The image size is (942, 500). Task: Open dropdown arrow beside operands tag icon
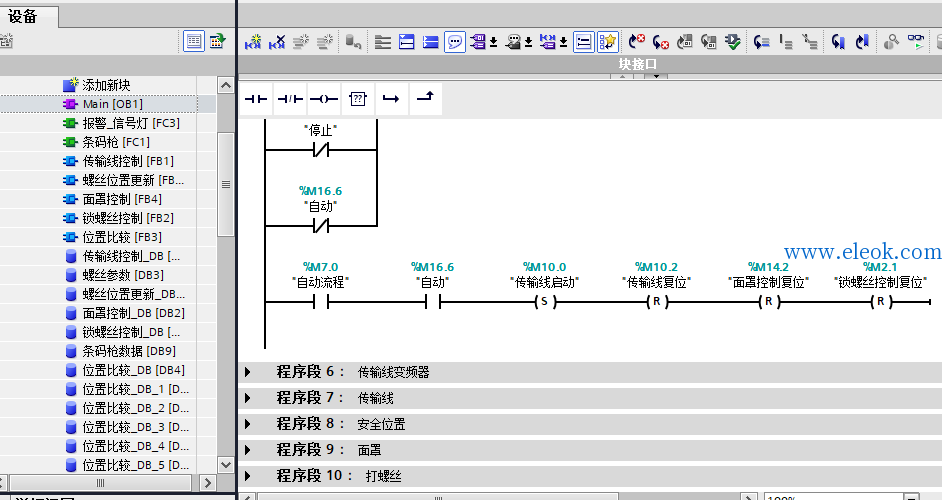(x=493, y=41)
